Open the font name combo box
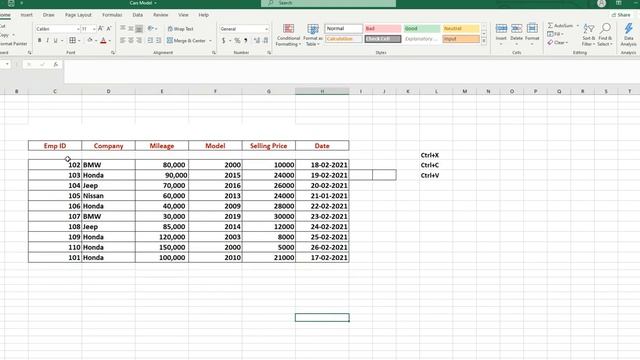This screenshot has width=640, height=360. (57, 29)
